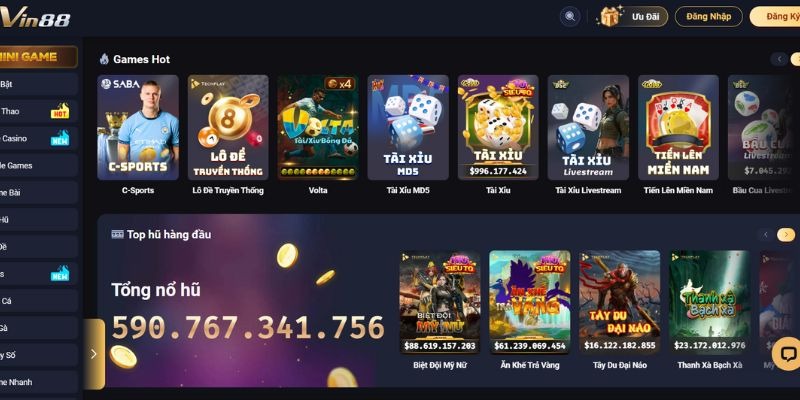Click the HOT badge in sidebar
This screenshot has height=400, width=800.
pyautogui.click(x=60, y=111)
